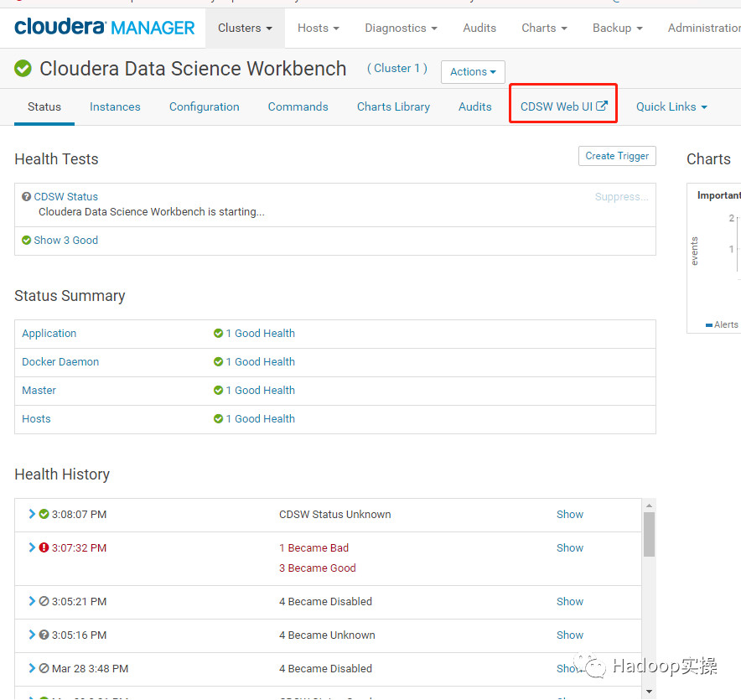Click the green check icon in Master row
This screenshot has height=700, width=741.
(x=218, y=390)
